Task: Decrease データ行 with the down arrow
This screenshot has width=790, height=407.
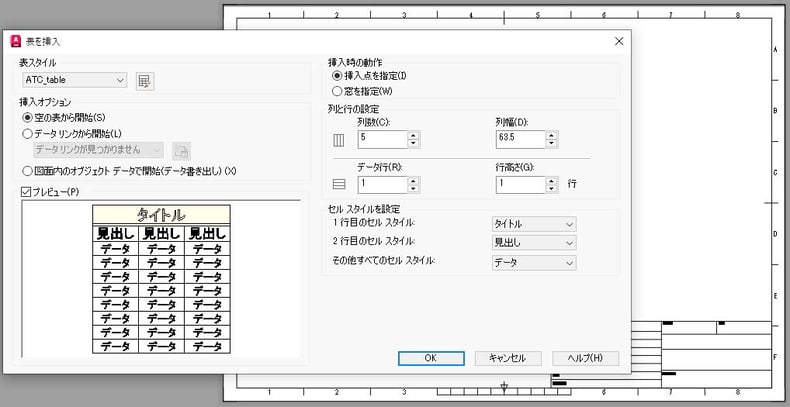Action: (414, 189)
